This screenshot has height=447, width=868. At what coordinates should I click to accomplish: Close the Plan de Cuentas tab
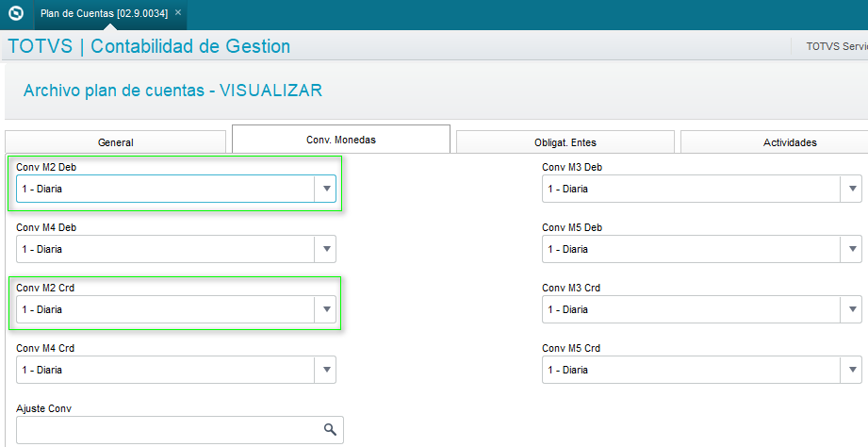pos(178,12)
